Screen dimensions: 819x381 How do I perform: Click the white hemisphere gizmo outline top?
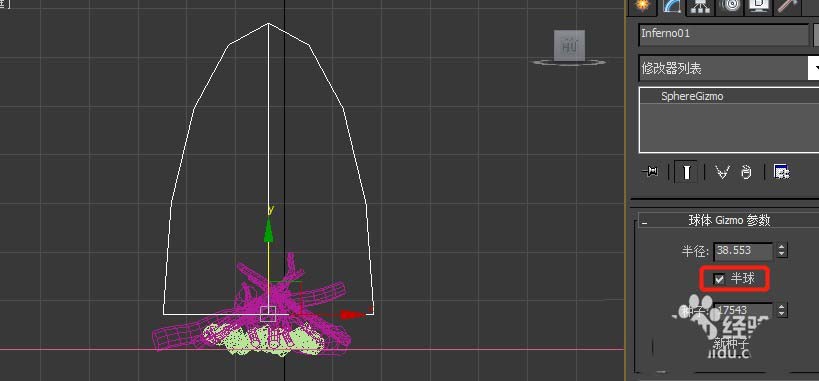tap(268, 24)
